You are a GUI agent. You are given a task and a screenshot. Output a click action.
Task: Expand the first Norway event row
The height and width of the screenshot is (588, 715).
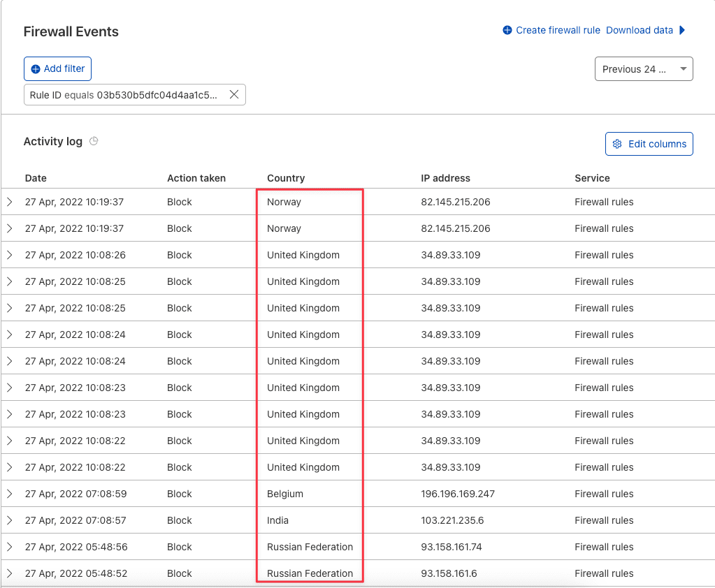coord(10,202)
